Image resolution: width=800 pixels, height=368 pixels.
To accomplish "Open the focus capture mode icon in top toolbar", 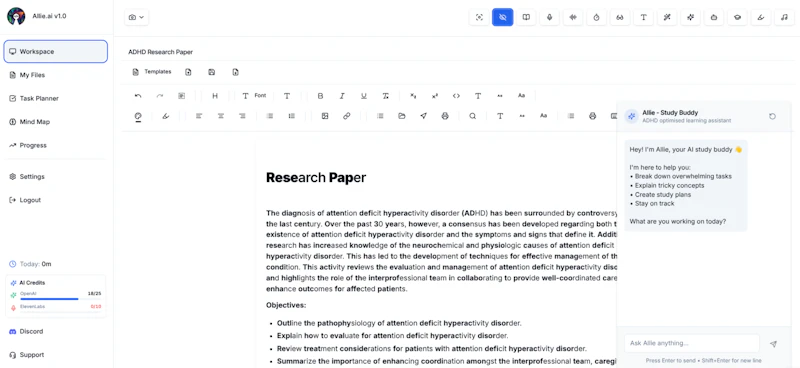I will pos(479,17).
